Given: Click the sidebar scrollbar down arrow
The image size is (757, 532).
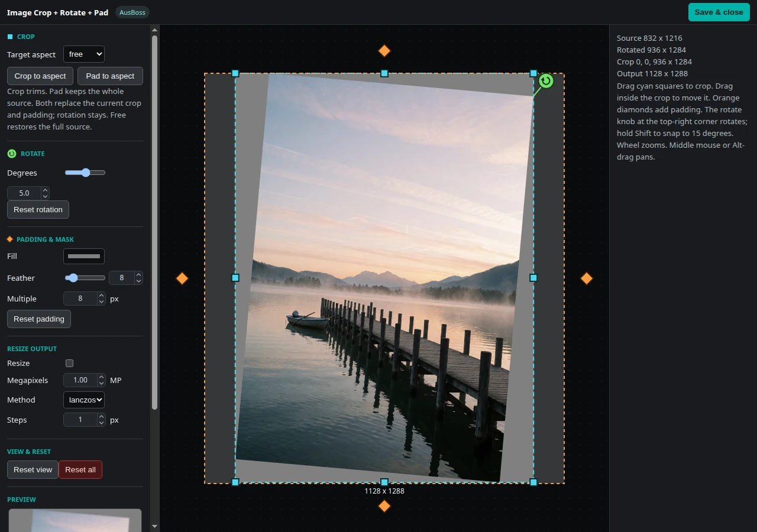Looking at the screenshot, I should (x=155, y=526).
